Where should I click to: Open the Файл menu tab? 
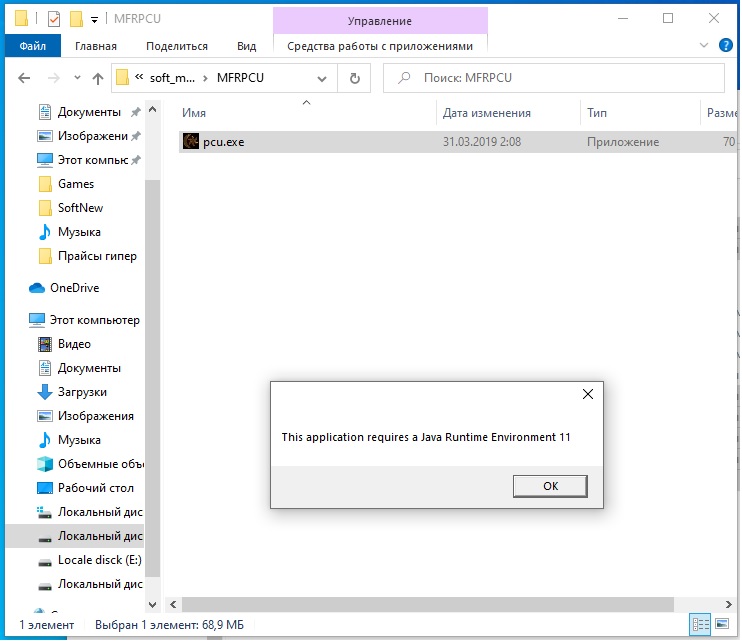coord(32,46)
